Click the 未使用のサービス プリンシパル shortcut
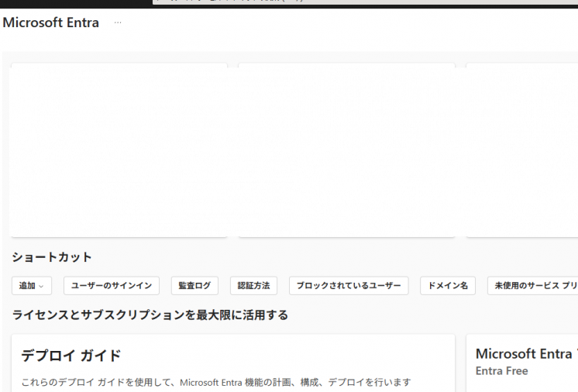The image size is (578, 392). tap(535, 286)
